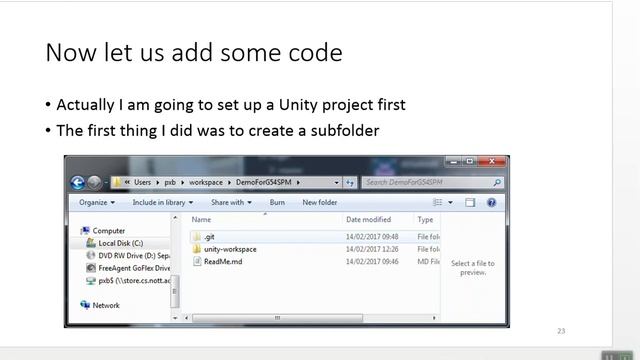This screenshot has height=360, width=640.
Task: Toggle the preview pane button
Action: 470,202
